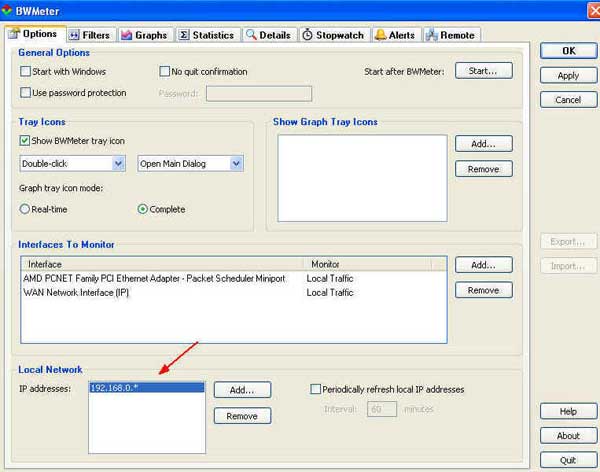600x472 pixels.
Task: Click the Show Graph Tray Icons list box
Action: pos(362,178)
